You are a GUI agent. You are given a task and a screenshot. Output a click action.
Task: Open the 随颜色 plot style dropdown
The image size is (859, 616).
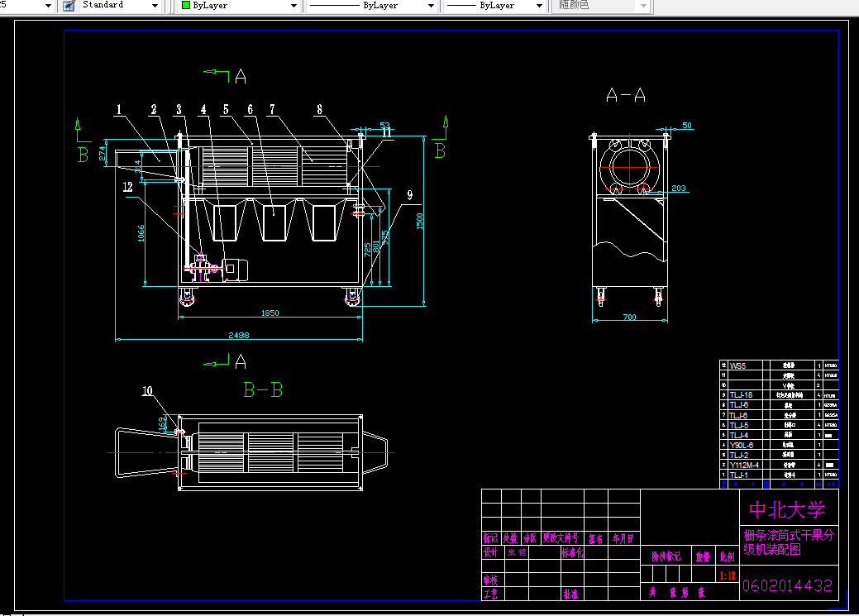coord(644,6)
